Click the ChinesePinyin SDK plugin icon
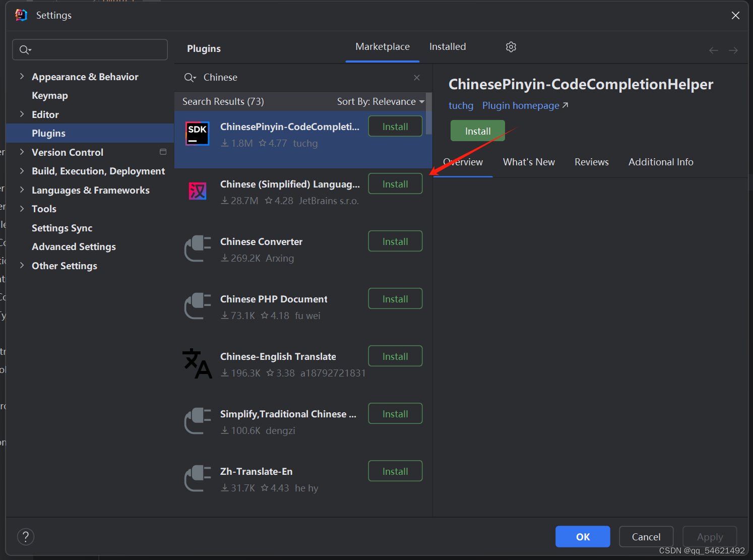The width and height of the screenshot is (753, 560). point(197,134)
